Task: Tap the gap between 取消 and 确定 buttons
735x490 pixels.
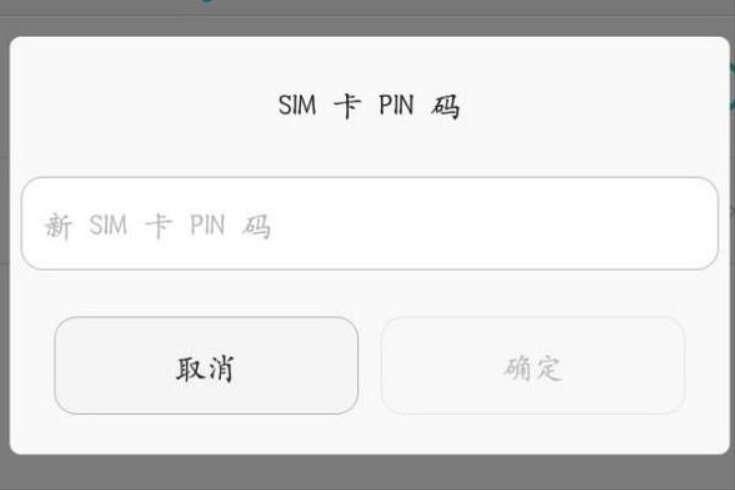Action: tap(370, 365)
